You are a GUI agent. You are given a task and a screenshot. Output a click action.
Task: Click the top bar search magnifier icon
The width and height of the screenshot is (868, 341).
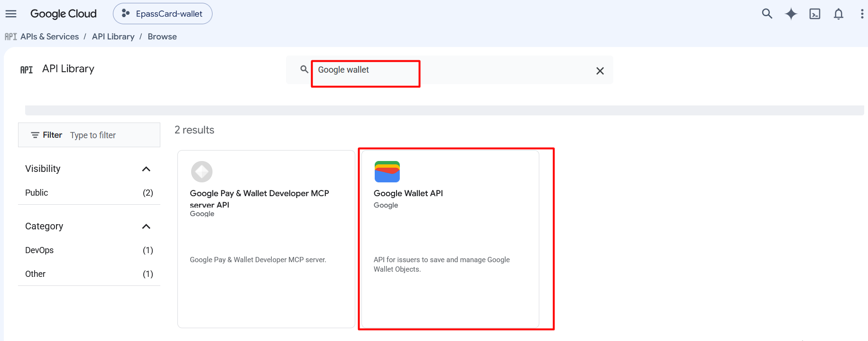[x=767, y=14]
